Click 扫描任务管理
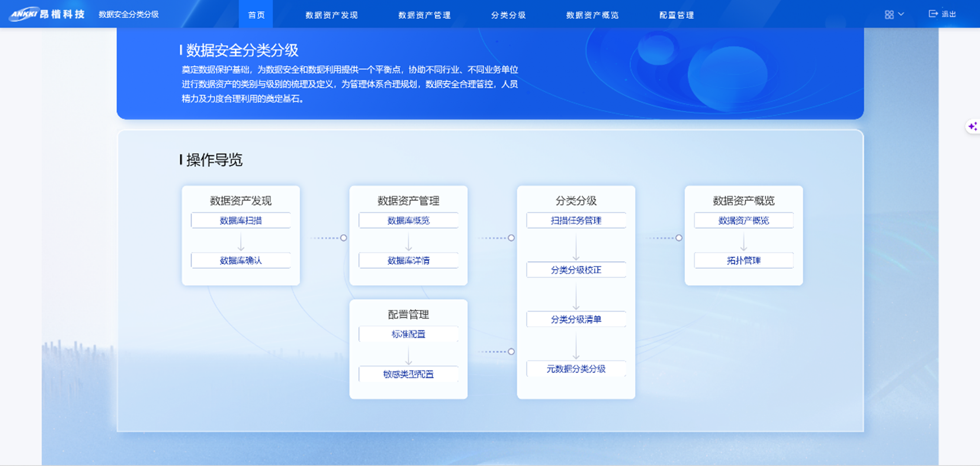Image resolution: width=980 pixels, height=466 pixels. [576, 220]
